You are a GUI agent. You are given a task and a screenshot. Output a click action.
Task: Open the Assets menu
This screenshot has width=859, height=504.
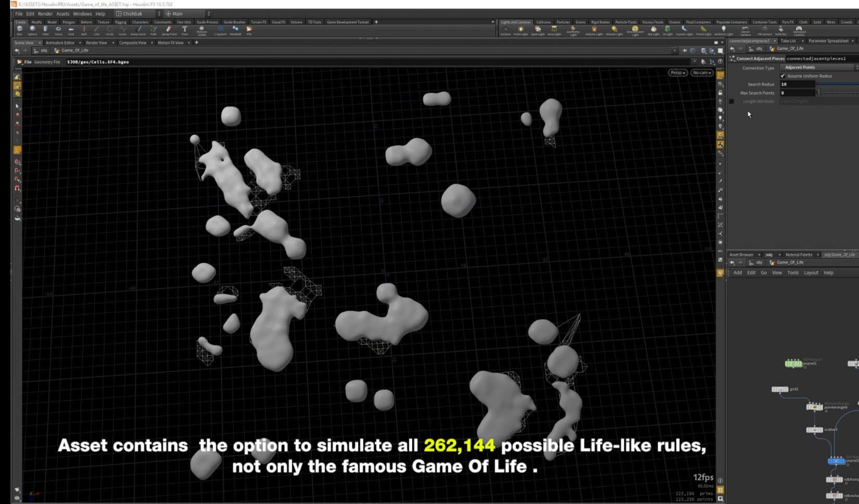(62, 14)
